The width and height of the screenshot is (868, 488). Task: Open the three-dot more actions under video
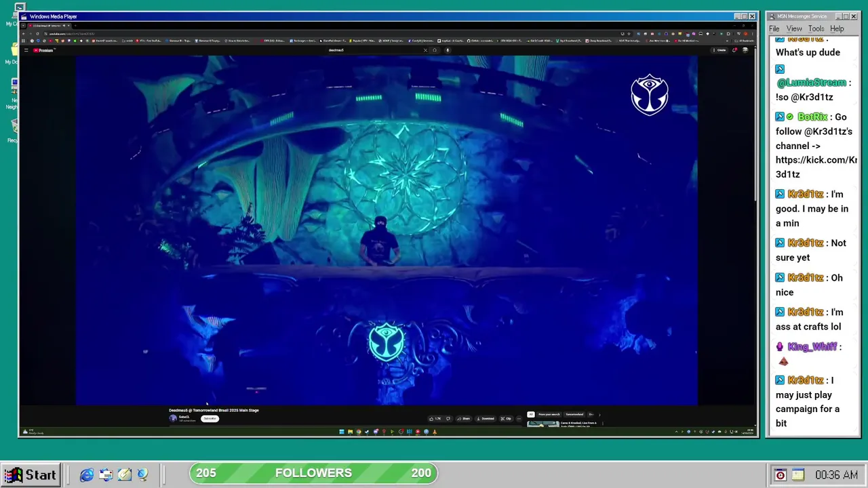[519, 419]
